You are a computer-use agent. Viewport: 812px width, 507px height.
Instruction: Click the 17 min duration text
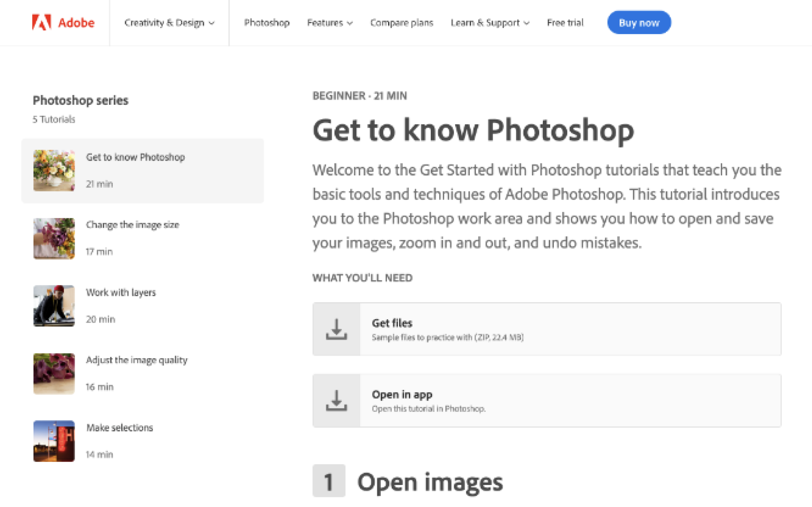[x=99, y=252]
